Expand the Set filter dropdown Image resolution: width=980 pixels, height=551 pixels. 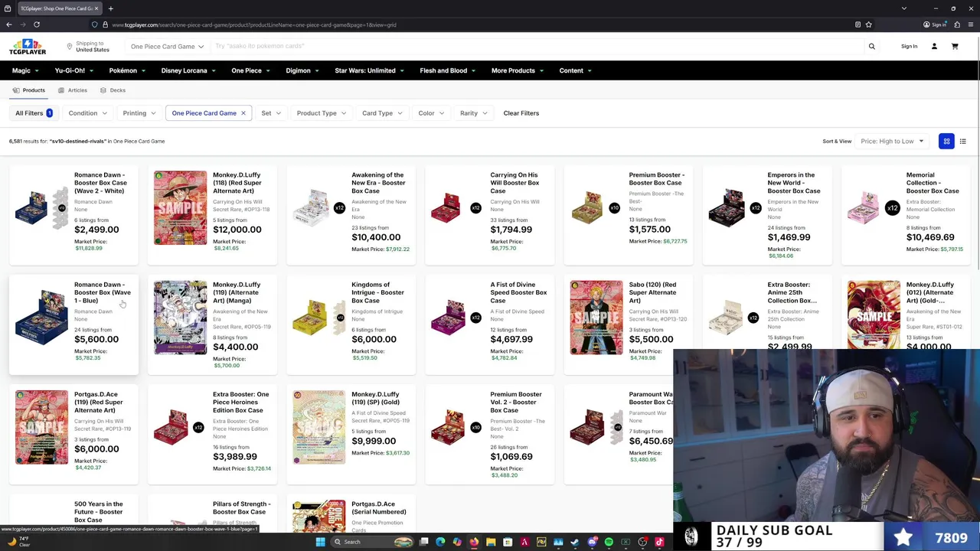click(x=271, y=113)
